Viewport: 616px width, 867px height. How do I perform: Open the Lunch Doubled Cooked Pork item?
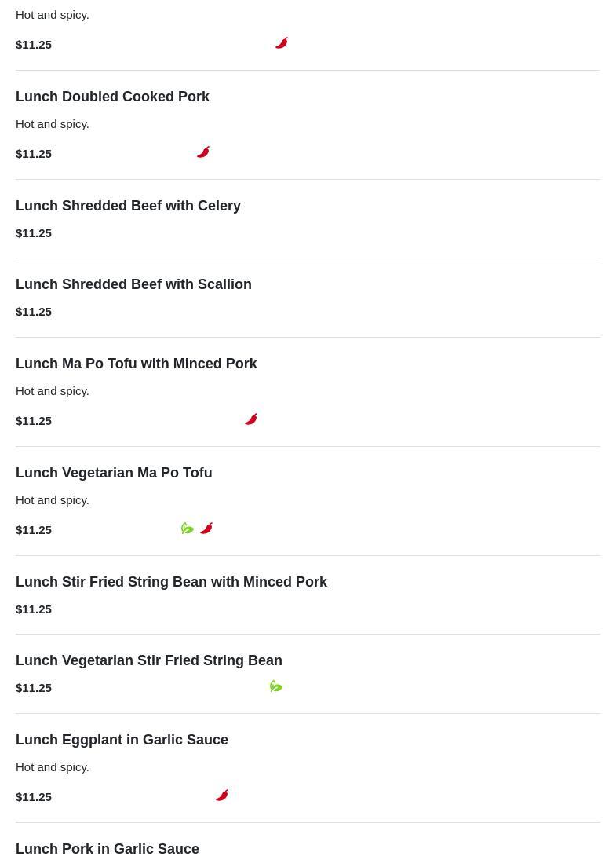pos(112,97)
